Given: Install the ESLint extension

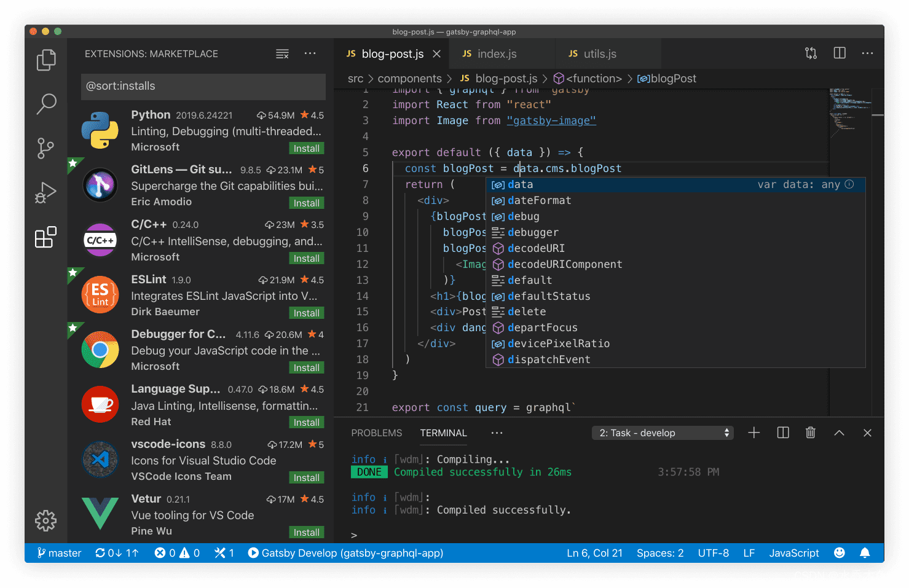Looking at the screenshot, I should click(306, 313).
